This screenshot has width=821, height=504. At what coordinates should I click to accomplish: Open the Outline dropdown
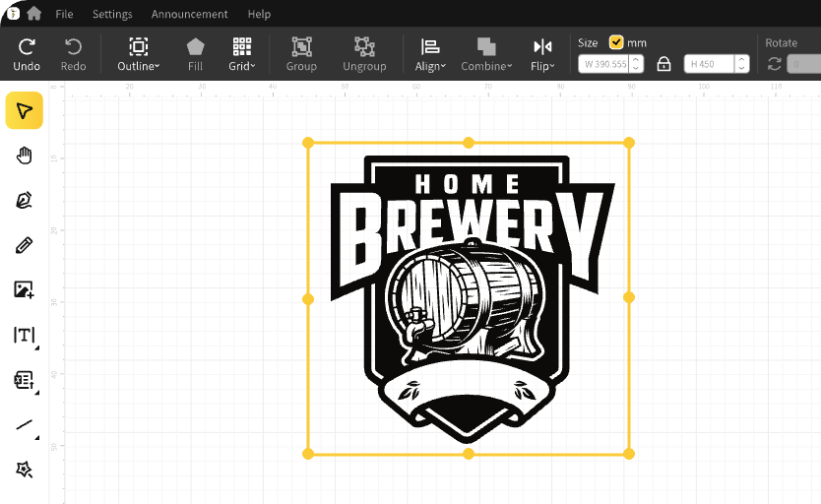(139, 54)
